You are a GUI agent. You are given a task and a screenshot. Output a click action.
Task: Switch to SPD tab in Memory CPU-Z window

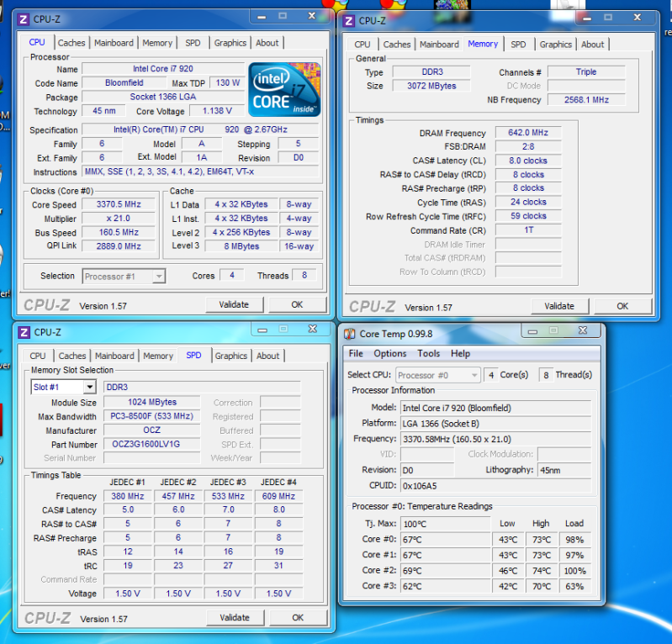518,44
